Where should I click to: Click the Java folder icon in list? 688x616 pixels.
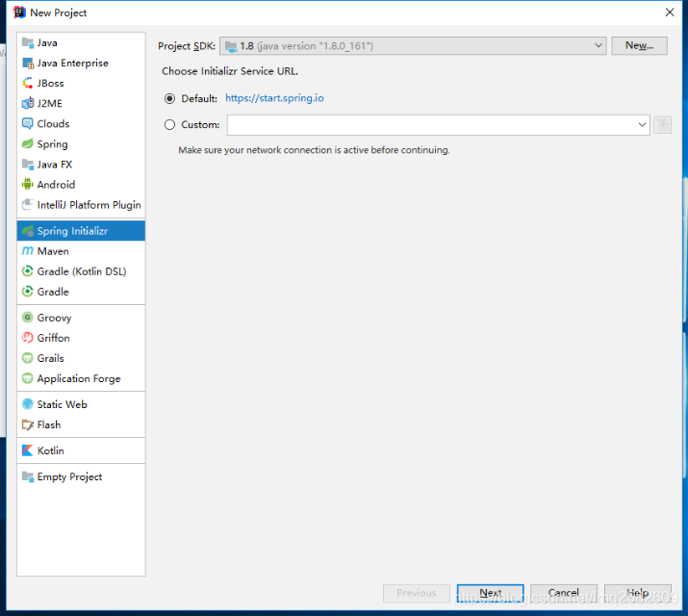click(28, 43)
